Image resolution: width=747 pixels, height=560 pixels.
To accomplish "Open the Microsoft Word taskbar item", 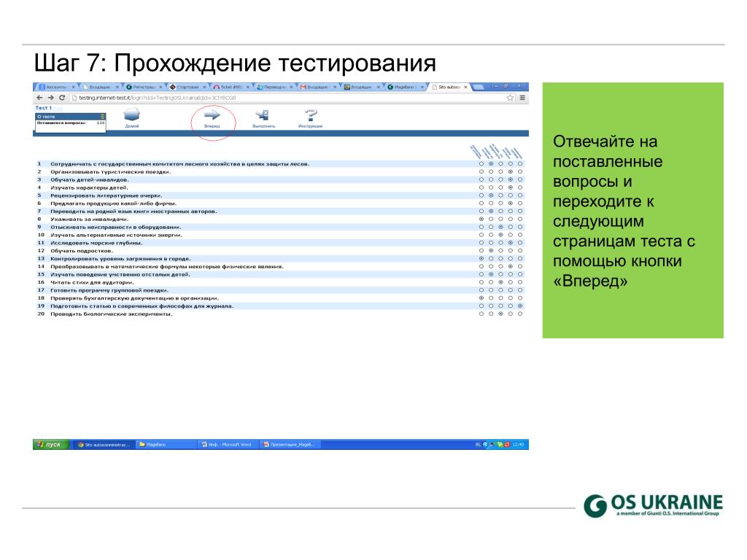I will pos(227,444).
